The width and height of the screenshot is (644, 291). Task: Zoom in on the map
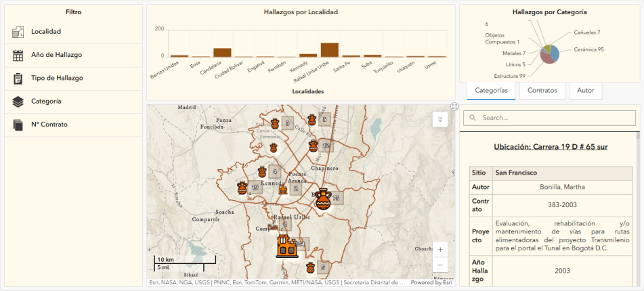440,248
